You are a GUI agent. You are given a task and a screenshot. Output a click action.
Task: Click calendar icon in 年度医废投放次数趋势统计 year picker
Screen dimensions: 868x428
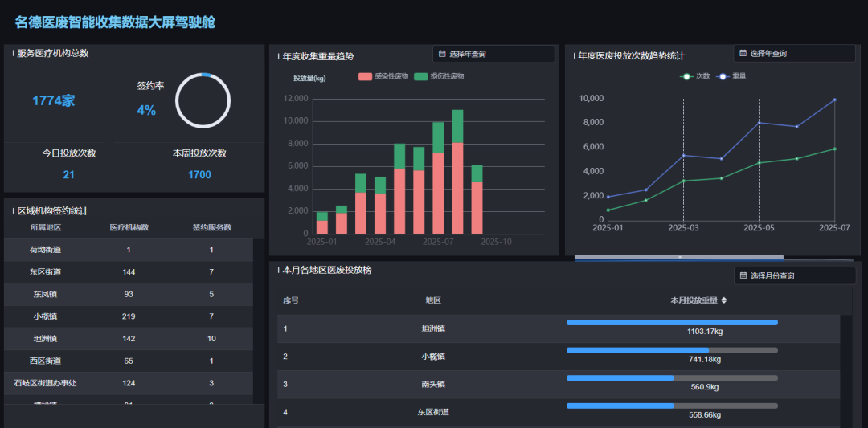tap(743, 53)
